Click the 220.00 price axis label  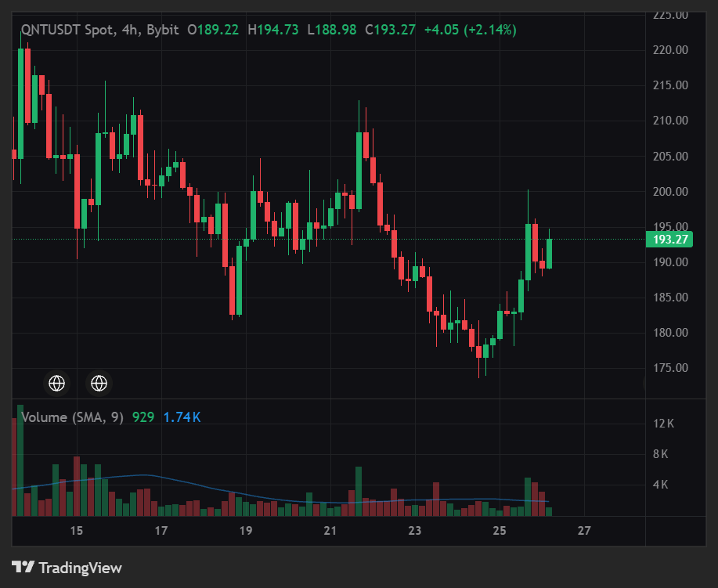[x=670, y=50]
